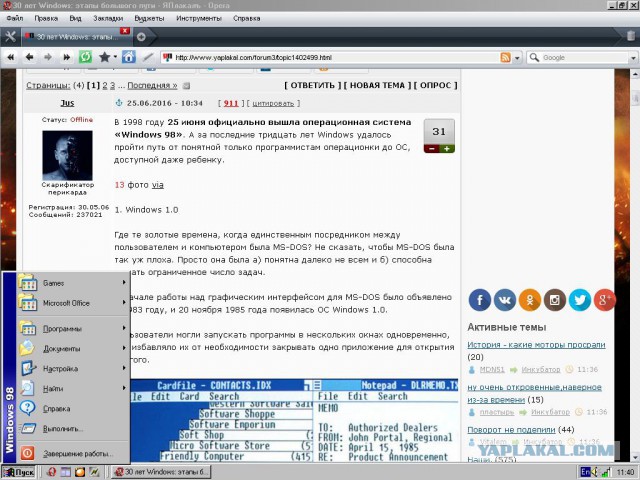Image resolution: width=640 pixels, height=480 pixels.
Task: Go to page 2 of the topic
Action: [105, 86]
